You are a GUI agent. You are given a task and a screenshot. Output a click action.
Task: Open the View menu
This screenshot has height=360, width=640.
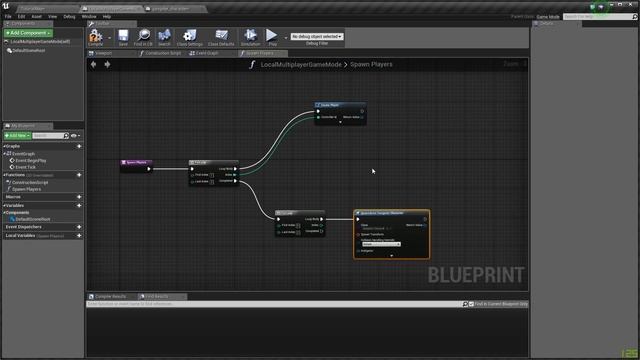tap(52, 17)
